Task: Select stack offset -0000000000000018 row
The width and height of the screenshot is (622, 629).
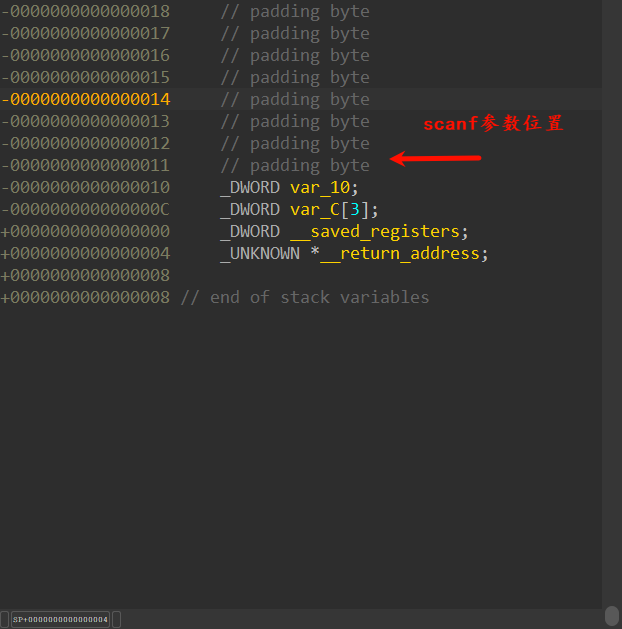Action: [x=301, y=11]
